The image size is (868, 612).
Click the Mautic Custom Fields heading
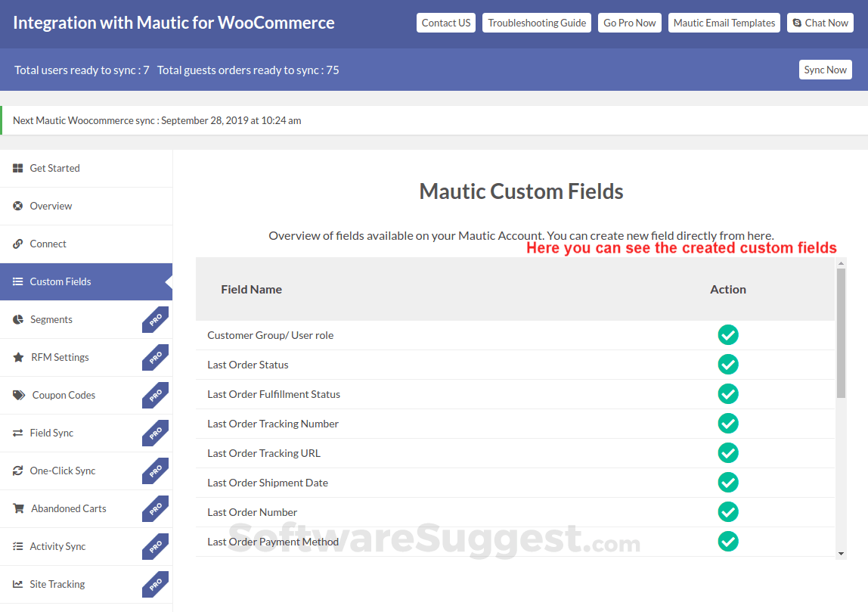click(521, 191)
